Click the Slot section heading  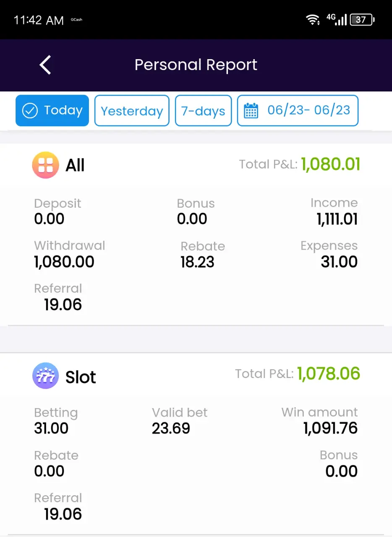[x=81, y=377]
